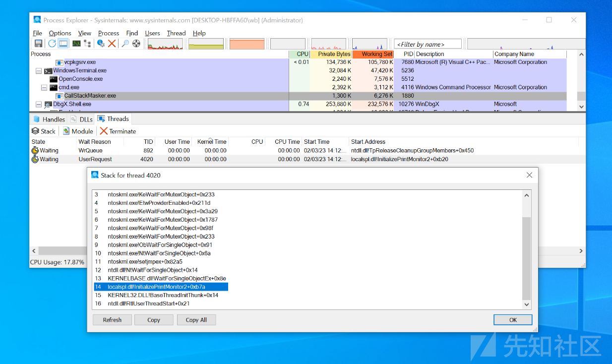Click the orange physical memory graph

pos(247,44)
